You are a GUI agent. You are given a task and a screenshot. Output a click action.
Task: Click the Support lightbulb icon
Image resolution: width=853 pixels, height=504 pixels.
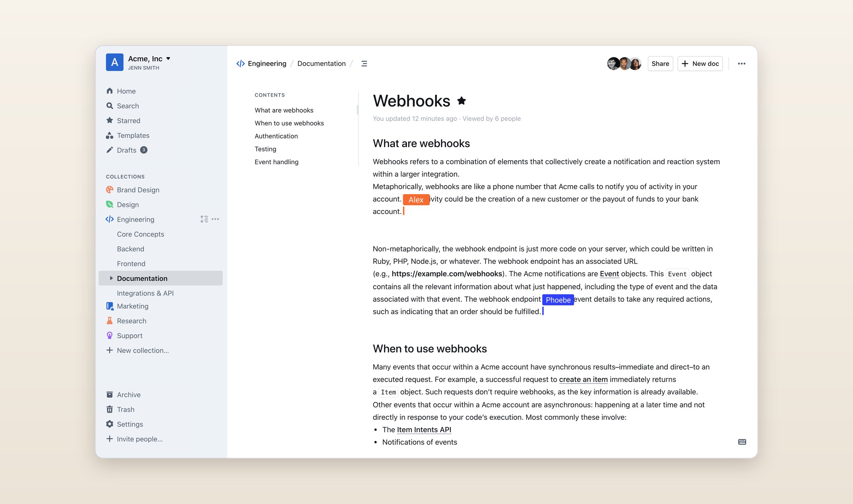(109, 336)
